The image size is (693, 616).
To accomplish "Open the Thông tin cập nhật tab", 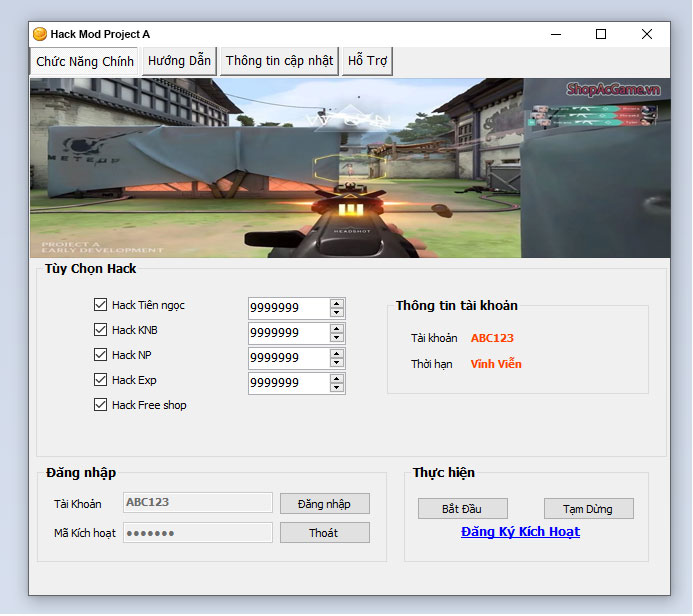I will coord(279,61).
